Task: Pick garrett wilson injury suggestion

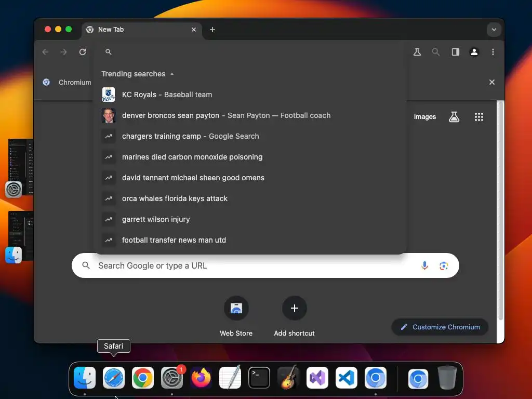Action: (x=250, y=219)
